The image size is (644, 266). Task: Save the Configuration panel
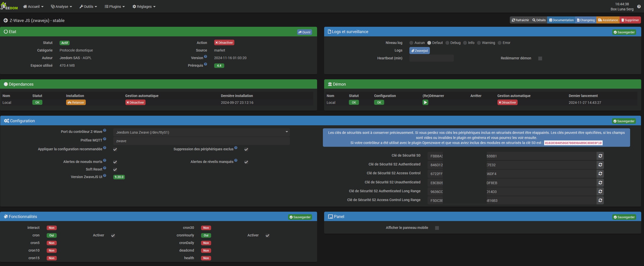(624, 121)
